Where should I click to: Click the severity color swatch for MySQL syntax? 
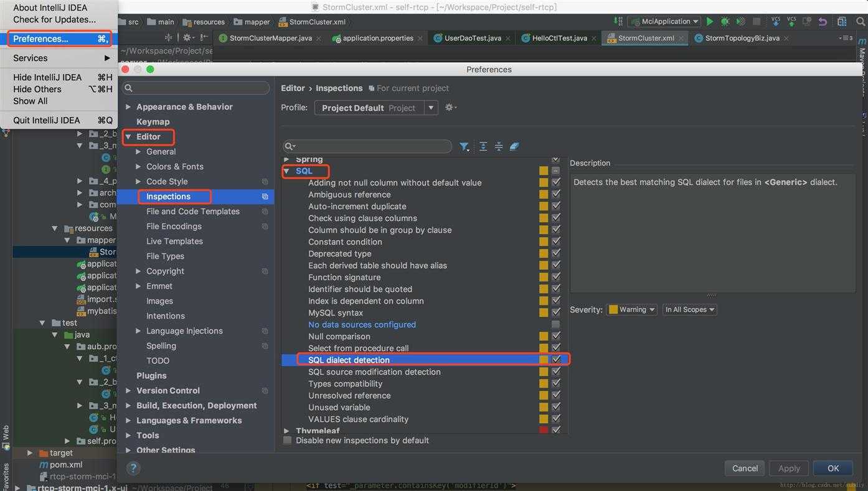[x=544, y=312]
